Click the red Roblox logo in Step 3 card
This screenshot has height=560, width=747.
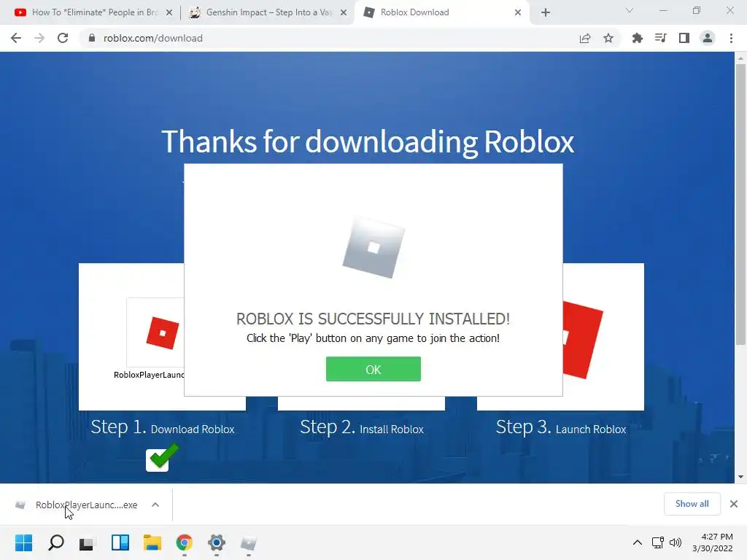(x=583, y=340)
